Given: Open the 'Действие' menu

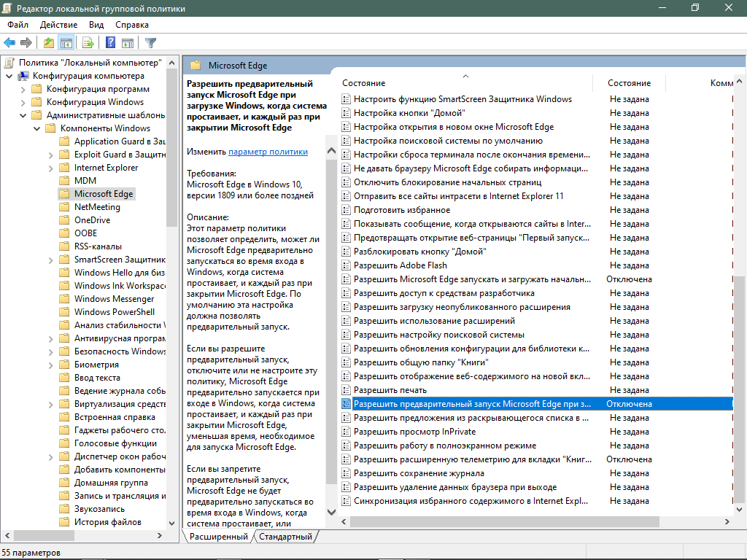Looking at the screenshot, I should [58, 25].
